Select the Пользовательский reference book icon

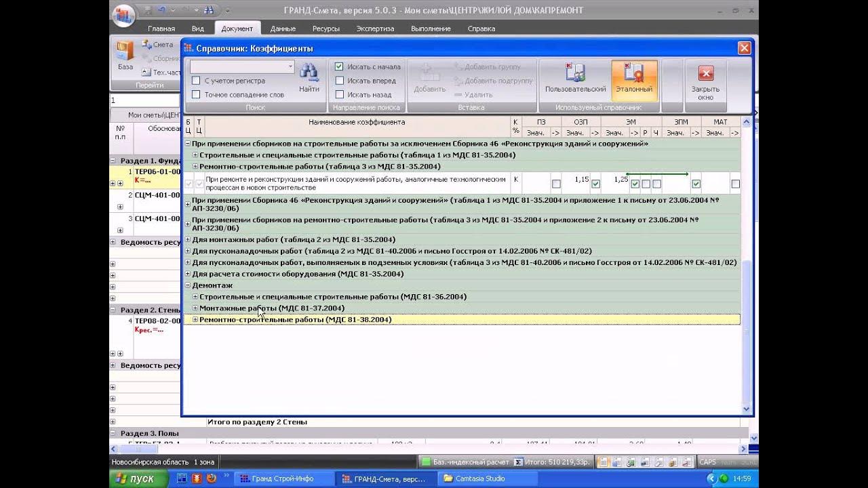point(575,73)
